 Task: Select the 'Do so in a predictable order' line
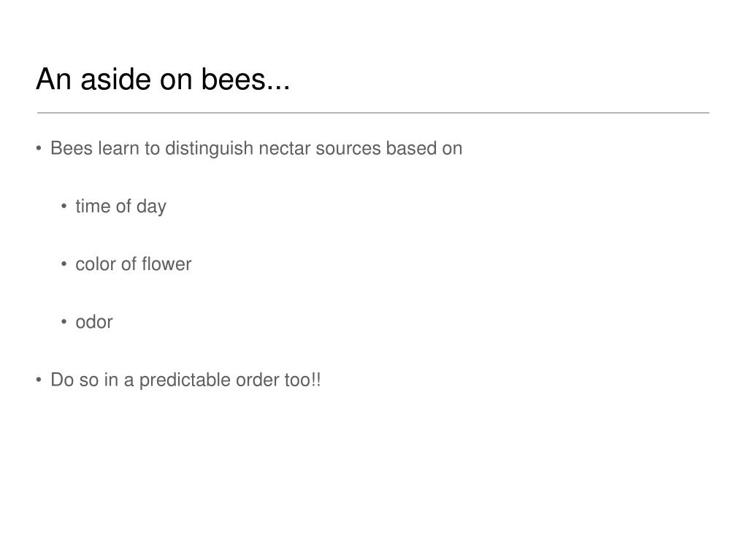click(x=185, y=380)
